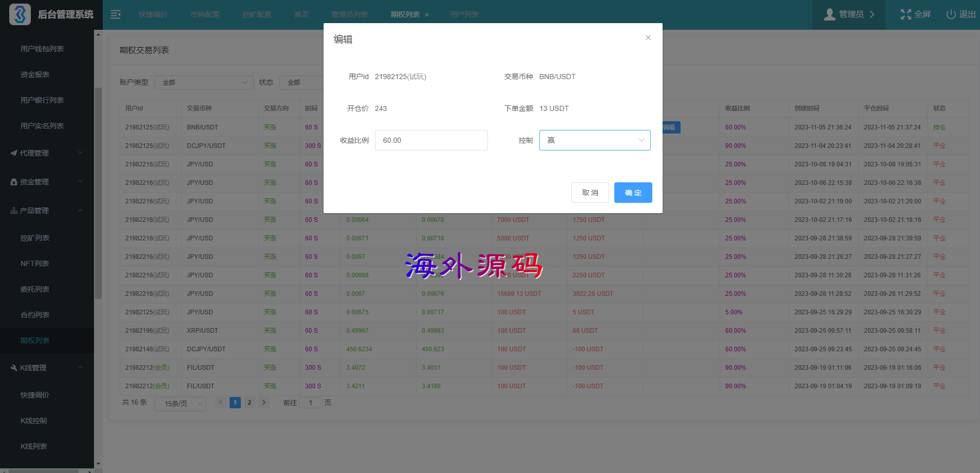
Task: Go to page 1
Action: pos(235,403)
